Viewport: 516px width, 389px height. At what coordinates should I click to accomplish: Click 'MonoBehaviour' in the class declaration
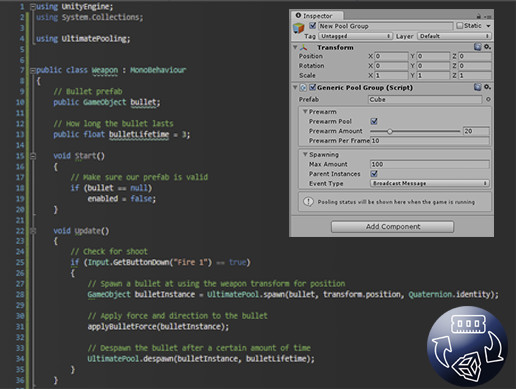158,70
